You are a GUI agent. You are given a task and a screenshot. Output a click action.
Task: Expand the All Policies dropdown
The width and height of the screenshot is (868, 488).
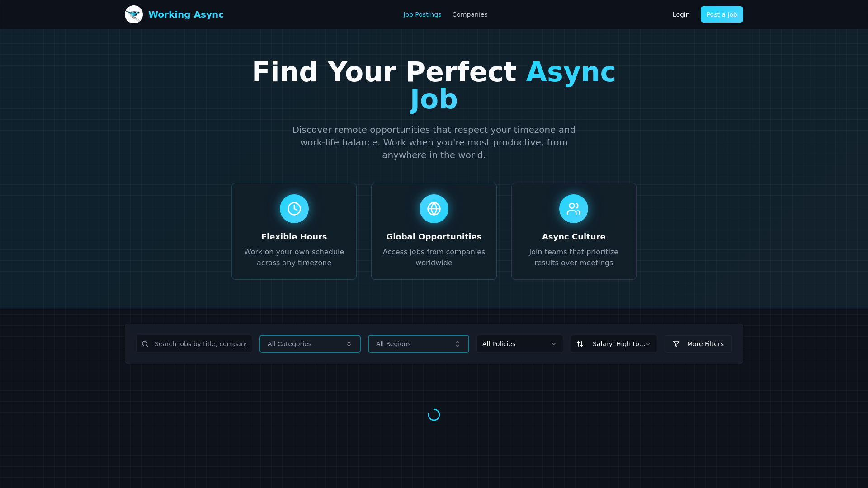click(x=520, y=344)
